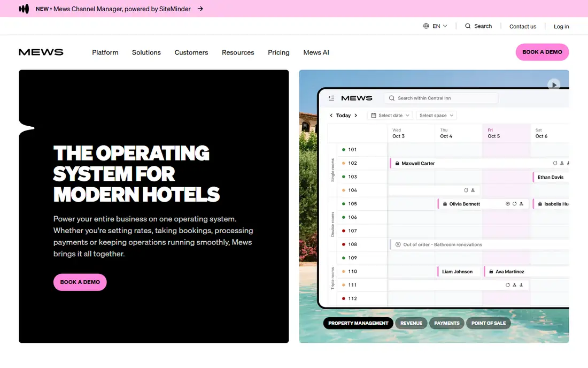Click the lock icon on Maxwell Carter booking

[x=397, y=163]
